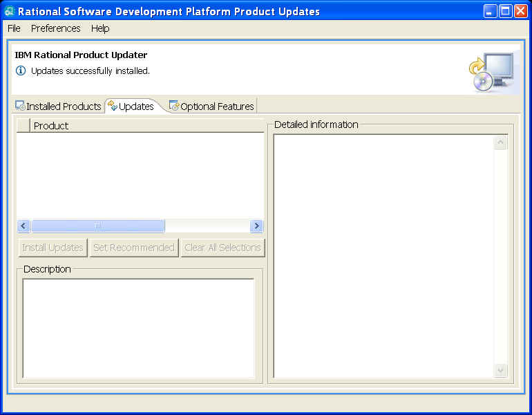532x415 pixels.
Task: Click the Clear All Selections button
Action: (x=222, y=248)
